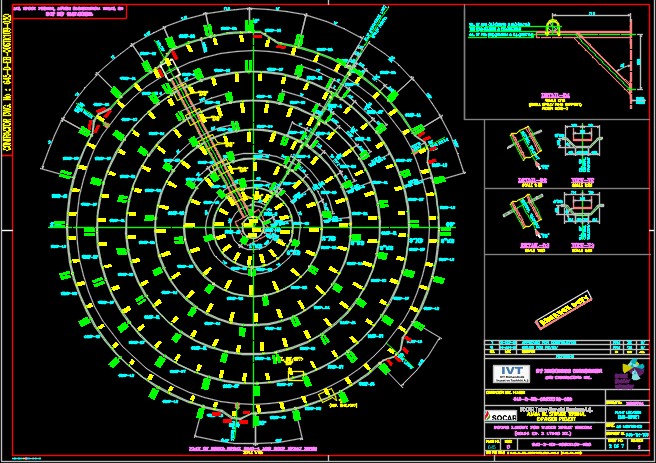Click the magenta note text at top-left corner
The height and width of the screenshot is (463, 656).
64,12
